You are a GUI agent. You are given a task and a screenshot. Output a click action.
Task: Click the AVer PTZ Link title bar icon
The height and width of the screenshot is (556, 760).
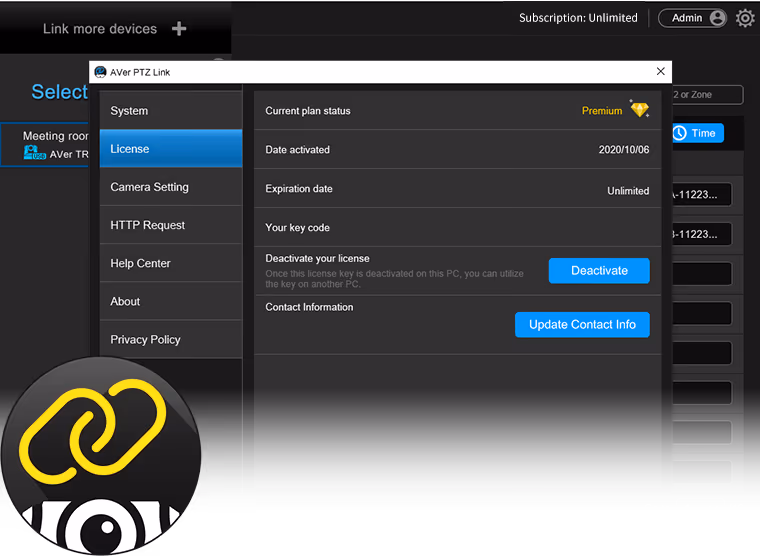click(x=100, y=72)
